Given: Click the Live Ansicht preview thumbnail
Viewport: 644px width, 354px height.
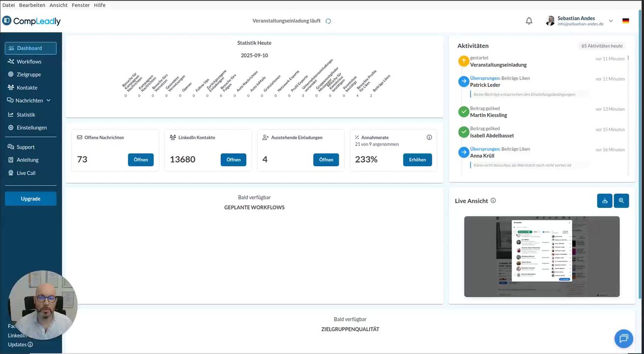Looking at the screenshot, I should (x=542, y=257).
